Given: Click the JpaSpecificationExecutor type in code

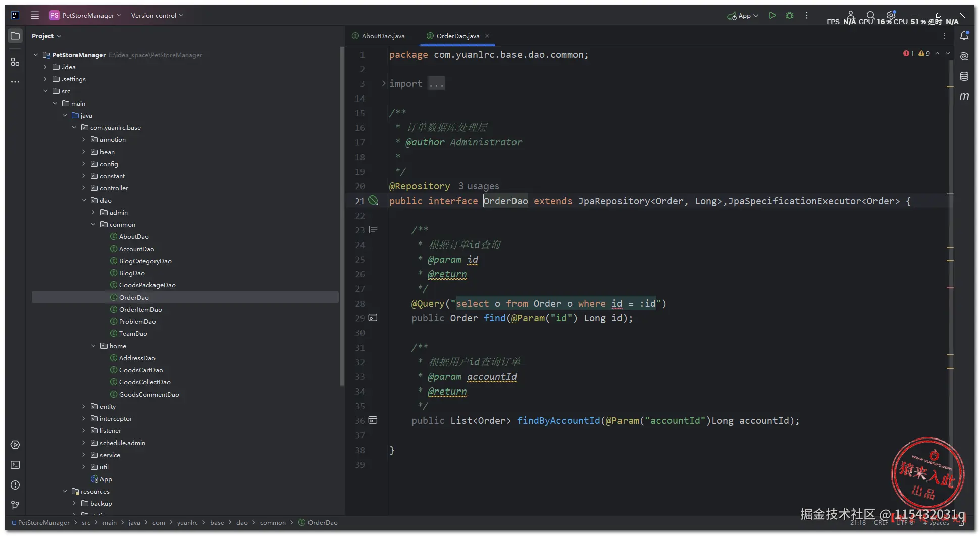Looking at the screenshot, I should coord(795,201).
